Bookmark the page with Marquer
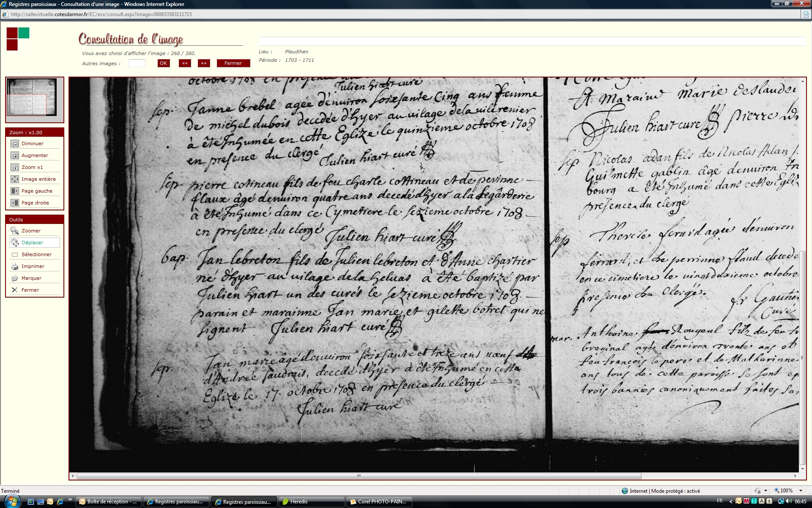Image resolution: width=812 pixels, height=508 pixels. [15, 279]
